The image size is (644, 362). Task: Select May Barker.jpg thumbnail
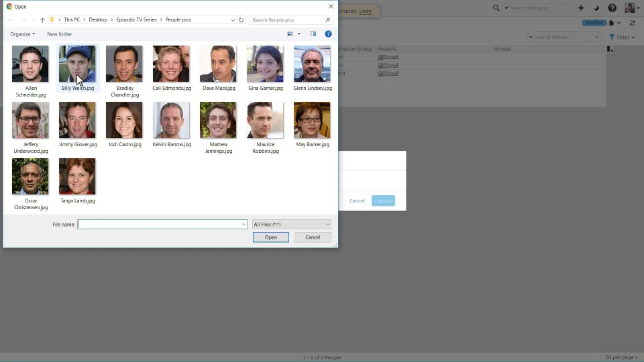coord(312,120)
